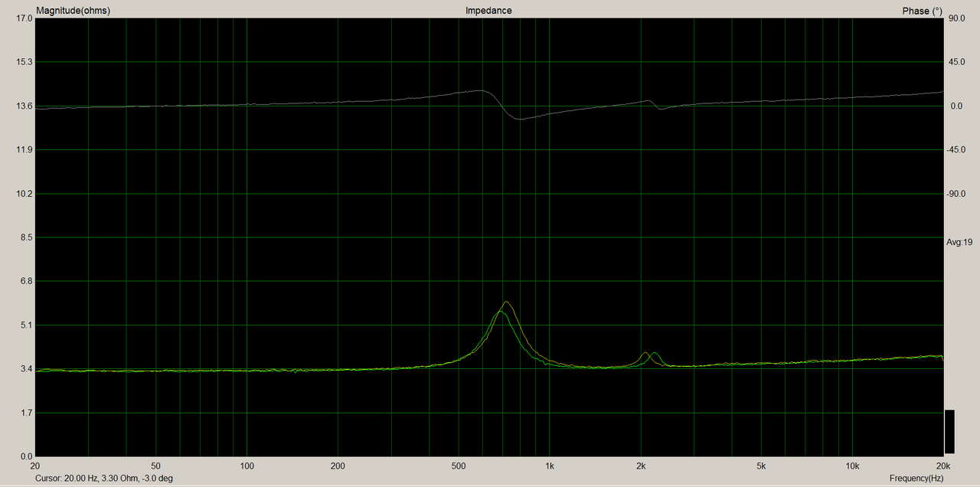The width and height of the screenshot is (980, 487).
Task: Click the green impedance curve's main peak
Action: 501,312
